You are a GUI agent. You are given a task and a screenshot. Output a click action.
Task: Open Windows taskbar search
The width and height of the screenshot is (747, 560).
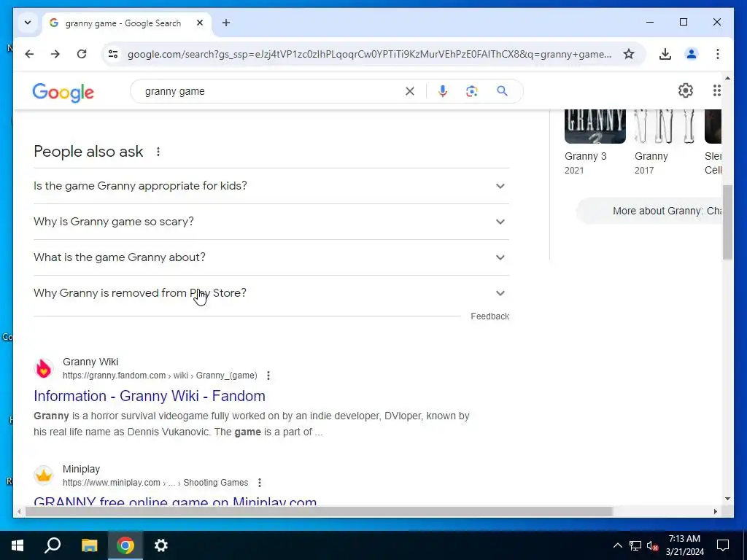[x=53, y=545]
